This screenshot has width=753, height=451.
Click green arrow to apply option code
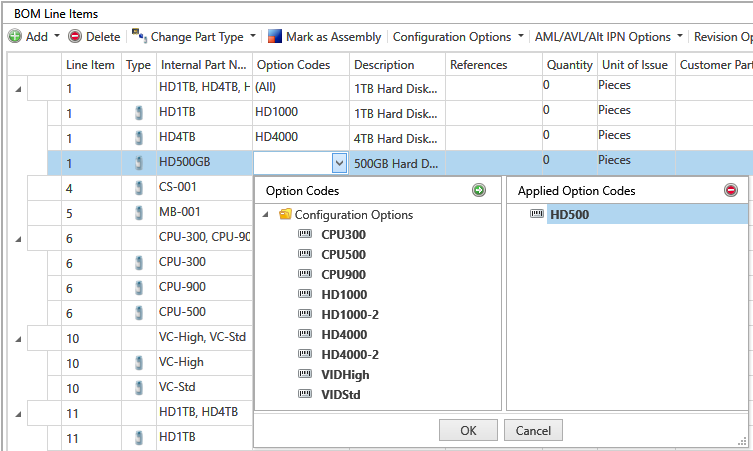(x=478, y=190)
